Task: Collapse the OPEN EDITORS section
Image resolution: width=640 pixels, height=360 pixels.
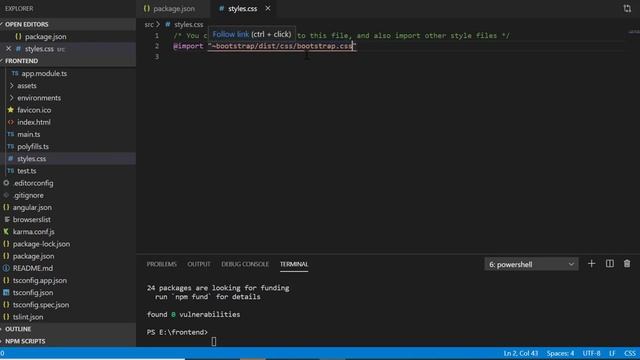Action: click(27, 24)
